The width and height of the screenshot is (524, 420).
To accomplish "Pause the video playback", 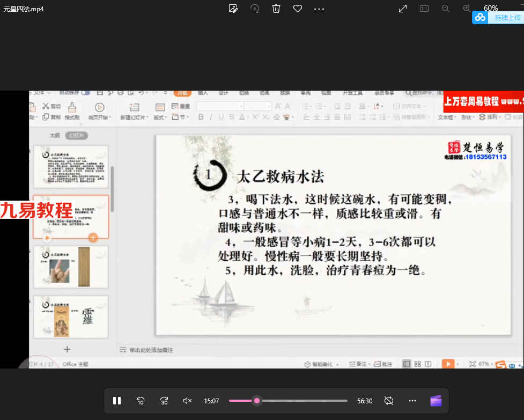I will [x=116, y=401].
